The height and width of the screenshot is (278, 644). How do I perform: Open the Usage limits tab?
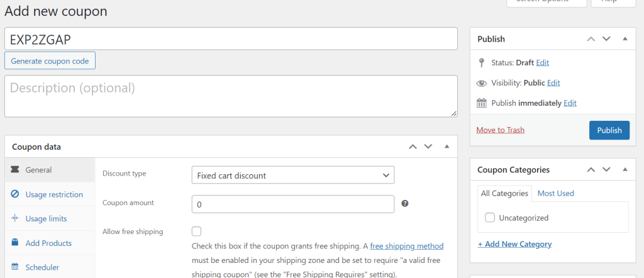tap(50, 218)
